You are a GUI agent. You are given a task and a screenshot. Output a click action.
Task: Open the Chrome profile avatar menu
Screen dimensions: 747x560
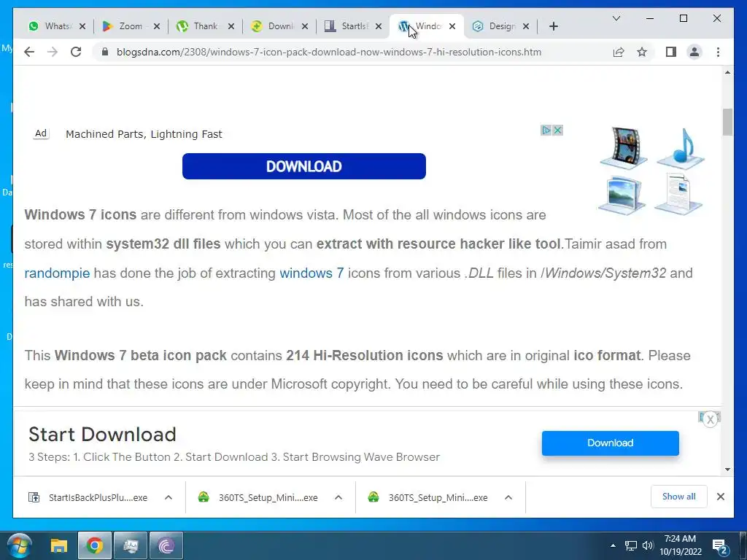(x=694, y=52)
